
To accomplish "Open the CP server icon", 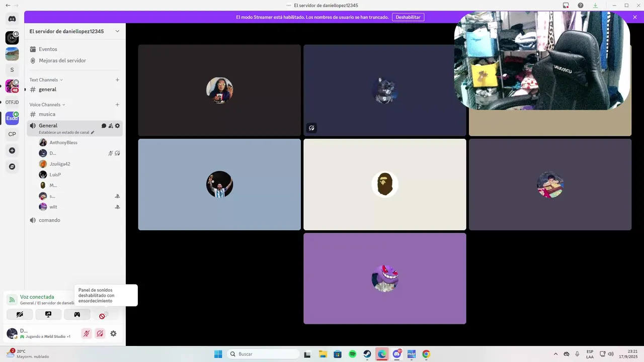I will click(12, 134).
